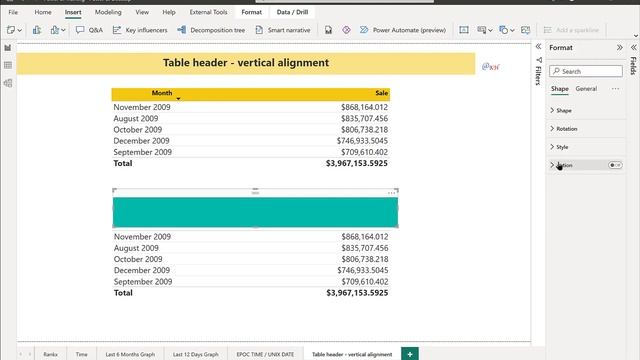640x360 pixels.
Task: Open the Time page tab
Action: tap(82, 354)
